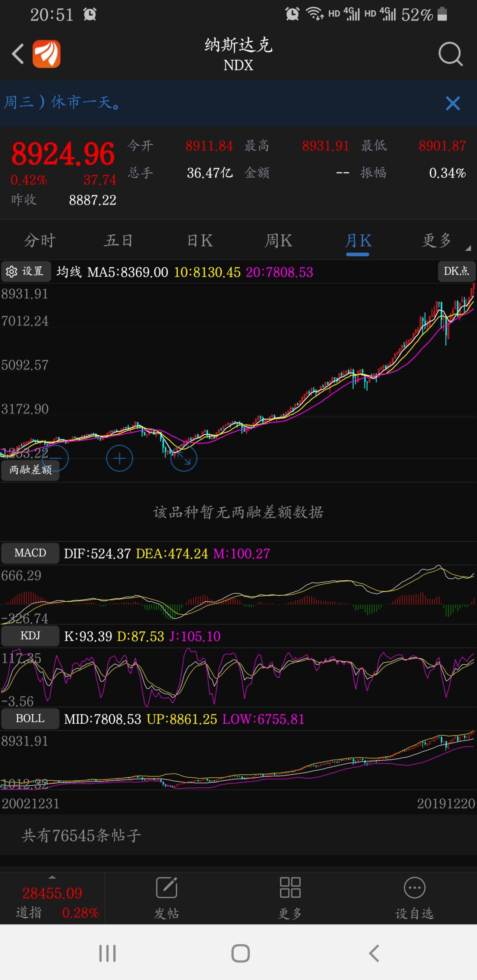Viewport: 477px width, 980px height.
Task: Tap the 纳斯达克 NDX title
Action: click(x=238, y=54)
